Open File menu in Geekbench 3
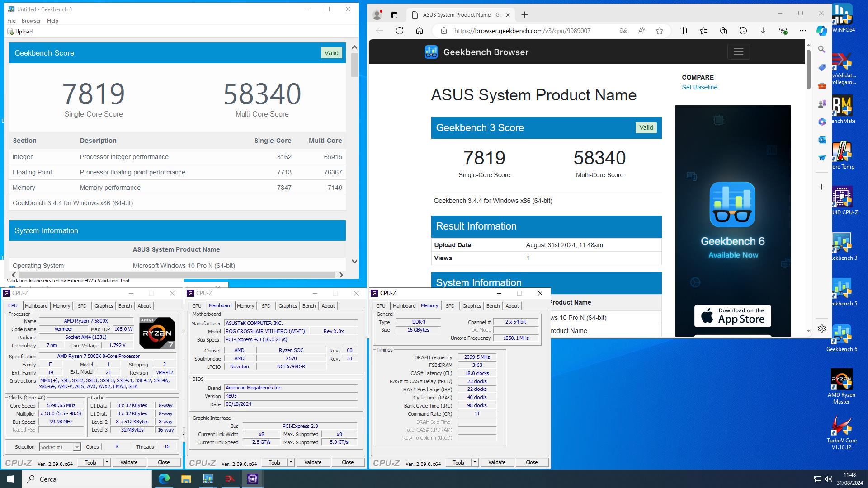 (x=11, y=21)
